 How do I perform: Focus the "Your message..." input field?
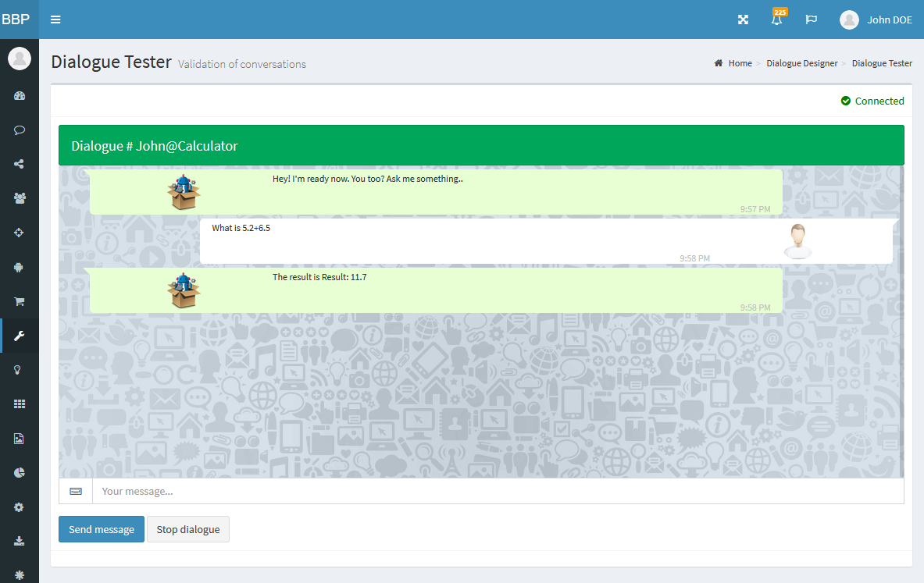point(498,491)
